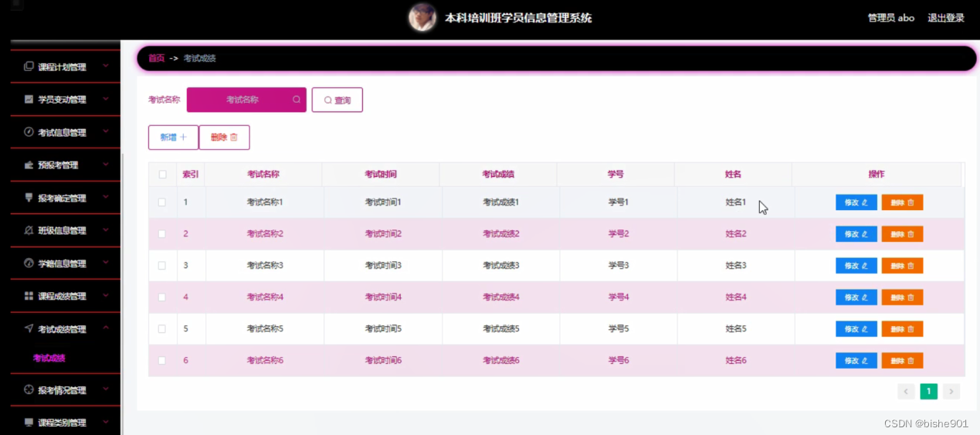Click 修改 for row 考试名称4
This screenshot has height=435, width=980.
(x=856, y=297)
